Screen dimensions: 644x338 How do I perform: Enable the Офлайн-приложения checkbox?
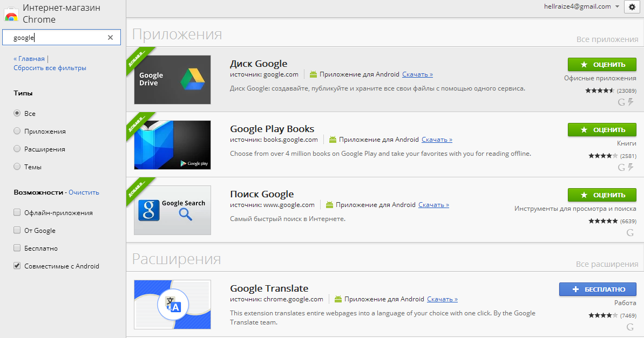17,212
